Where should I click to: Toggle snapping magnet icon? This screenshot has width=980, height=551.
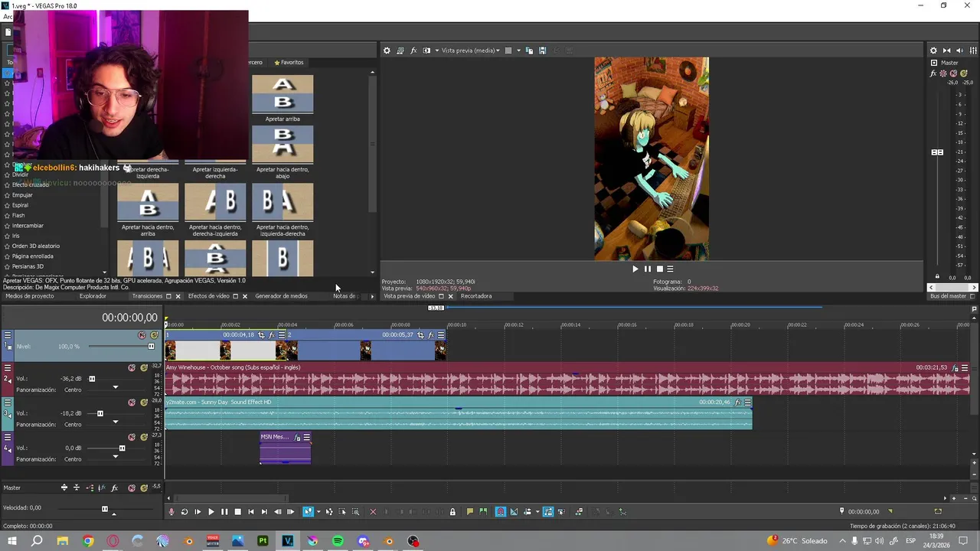click(x=501, y=512)
